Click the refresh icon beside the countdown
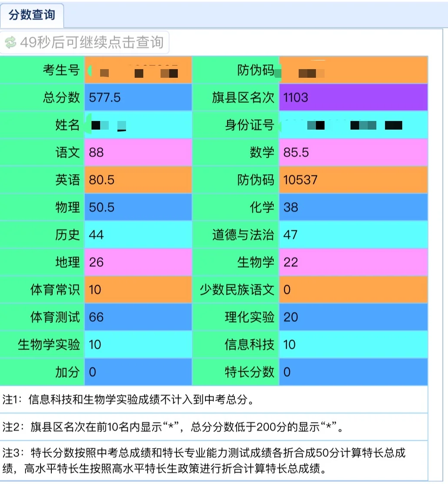The width and height of the screenshot is (448, 496). tap(10, 42)
